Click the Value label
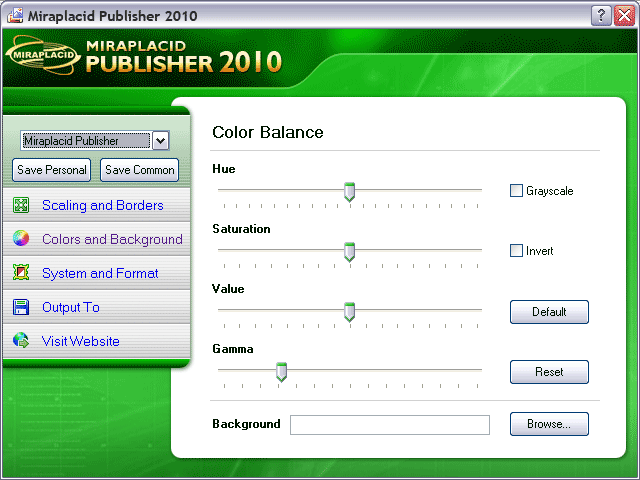The image size is (640, 480). [x=228, y=289]
